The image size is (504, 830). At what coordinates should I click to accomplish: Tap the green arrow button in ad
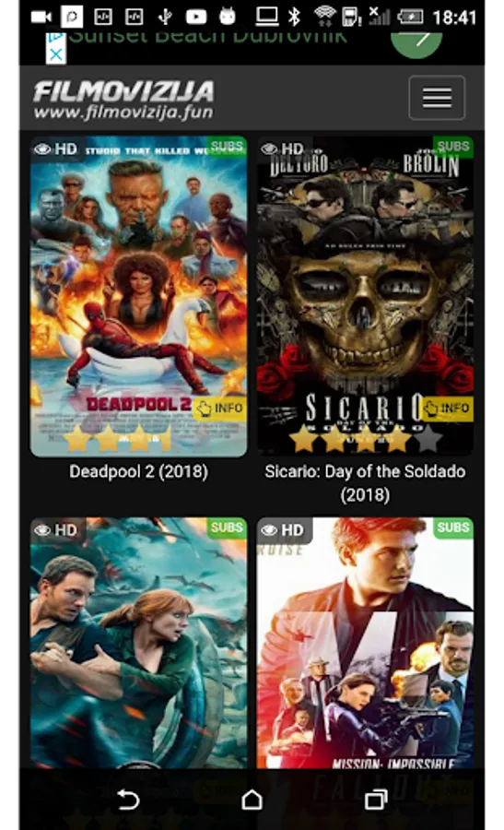click(x=416, y=41)
